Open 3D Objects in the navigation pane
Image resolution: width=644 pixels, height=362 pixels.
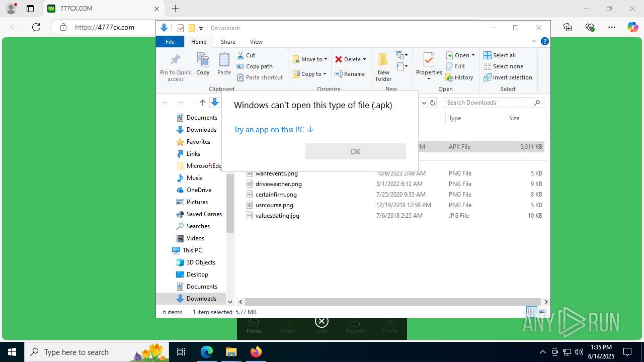201,262
